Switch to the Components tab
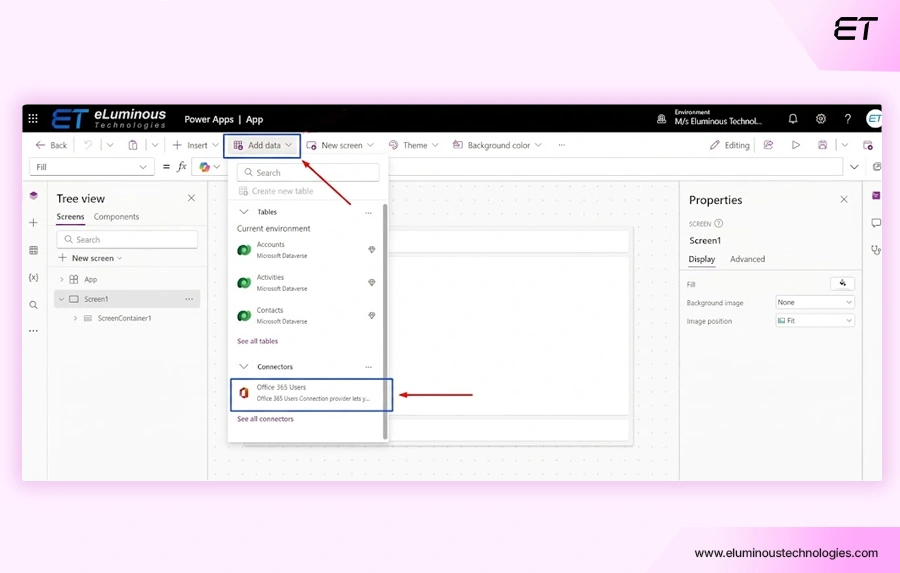The image size is (900, 573). [x=116, y=216]
